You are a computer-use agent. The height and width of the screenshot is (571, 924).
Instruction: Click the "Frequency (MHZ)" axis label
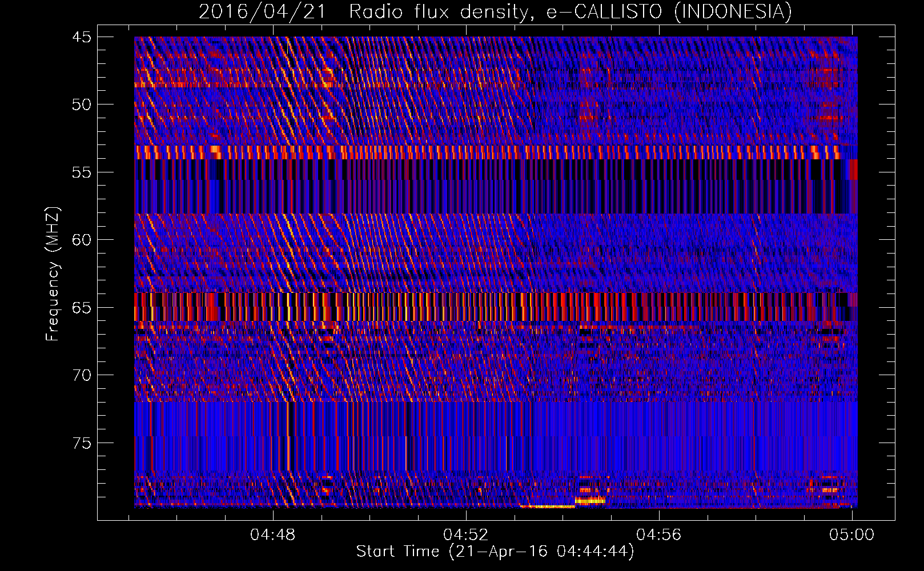(53, 274)
